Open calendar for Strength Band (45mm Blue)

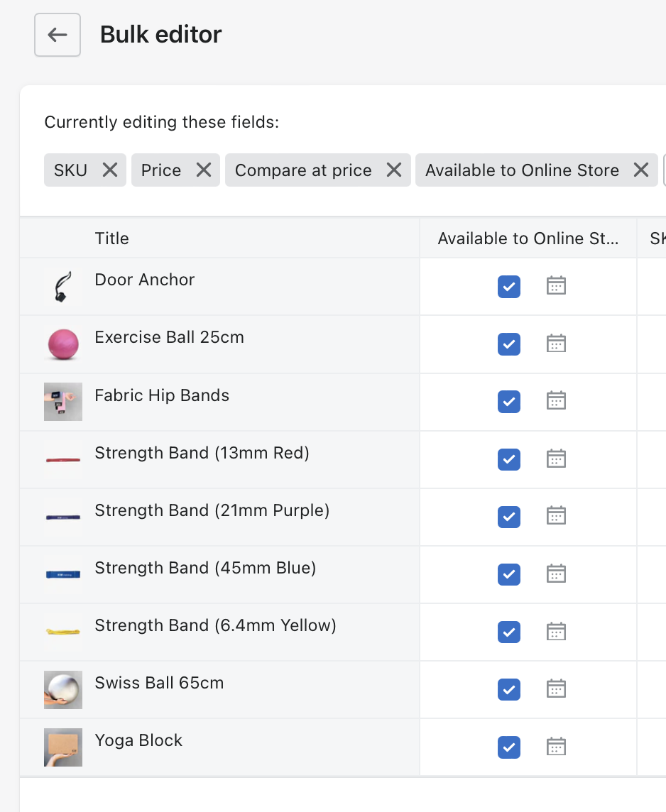click(x=556, y=574)
